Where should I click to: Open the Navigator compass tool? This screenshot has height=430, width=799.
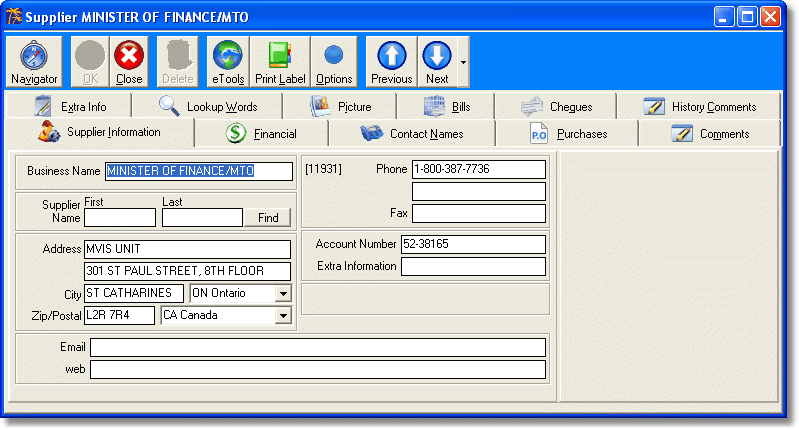click(34, 62)
